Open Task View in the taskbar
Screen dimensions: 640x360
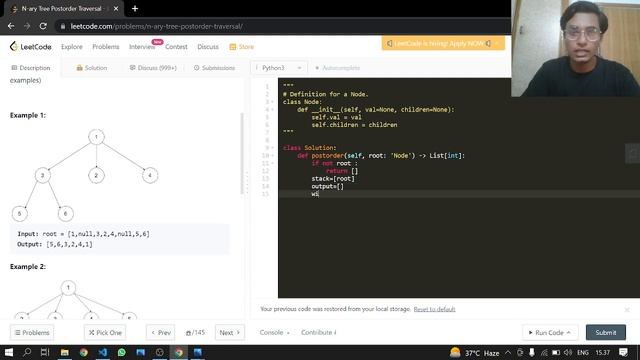point(45,352)
